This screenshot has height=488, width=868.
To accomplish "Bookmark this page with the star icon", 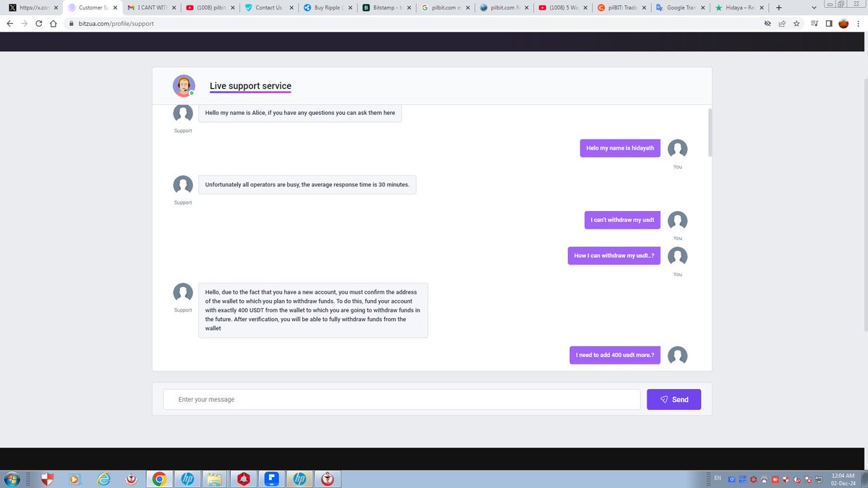I will 796,23.
